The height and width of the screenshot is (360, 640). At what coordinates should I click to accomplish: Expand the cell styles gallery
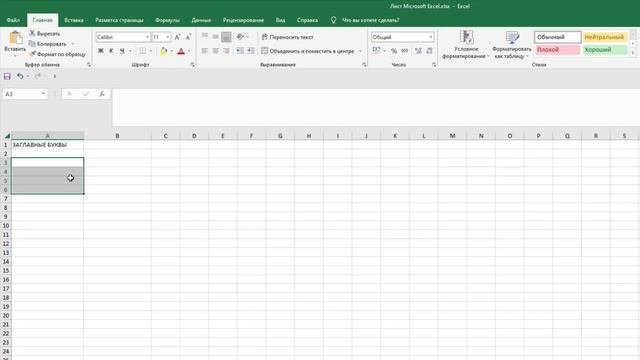pyautogui.click(x=633, y=52)
